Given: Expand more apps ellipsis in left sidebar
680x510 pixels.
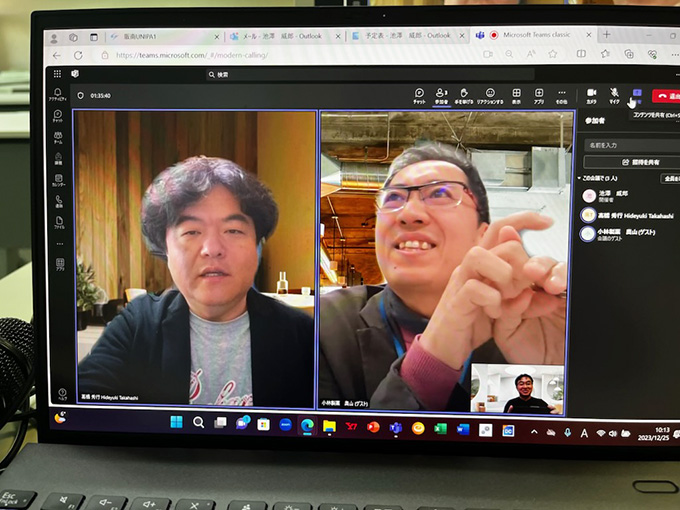Looking at the screenshot, I should click(60, 244).
